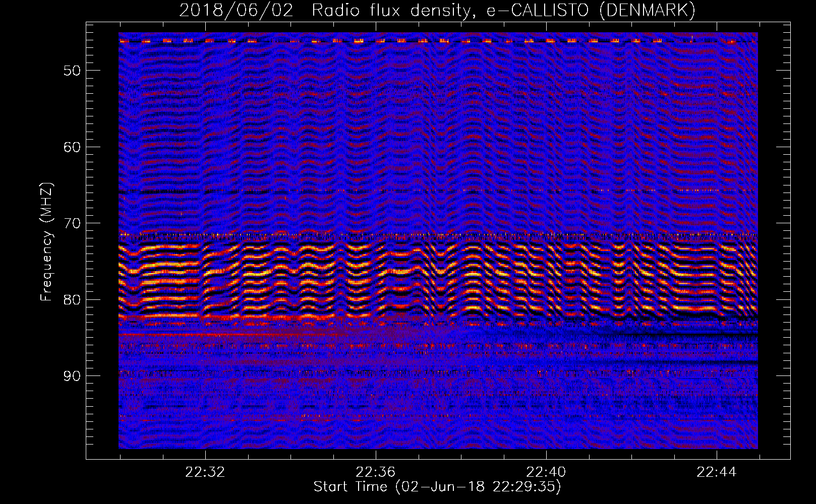Click the 22:36 time tick label
The width and height of the screenshot is (816, 504).
376,472
